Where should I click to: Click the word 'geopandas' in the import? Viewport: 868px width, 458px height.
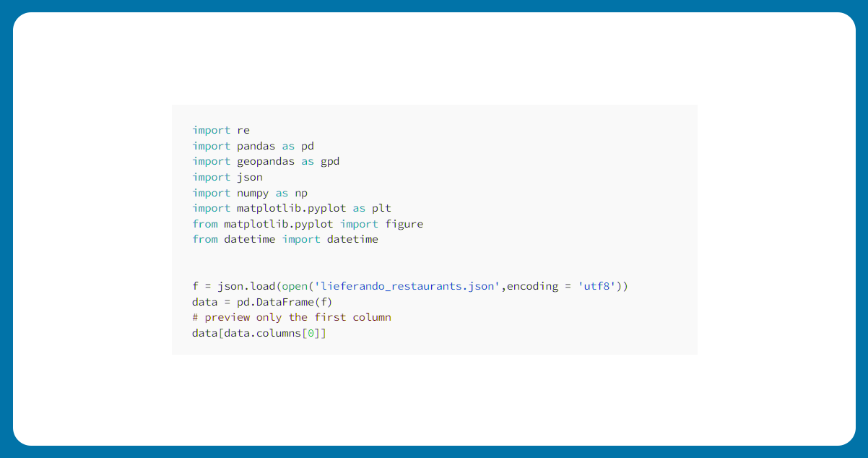[x=266, y=161]
